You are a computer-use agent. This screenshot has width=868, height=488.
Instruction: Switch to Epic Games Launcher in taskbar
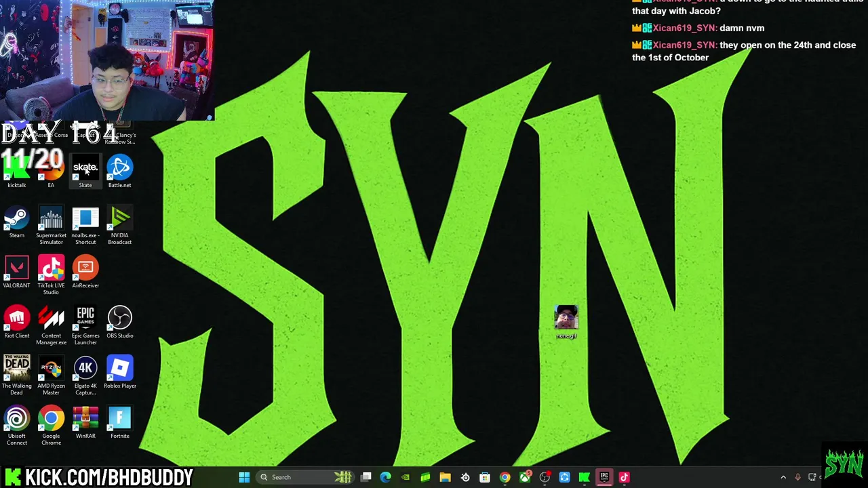(x=604, y=477)
